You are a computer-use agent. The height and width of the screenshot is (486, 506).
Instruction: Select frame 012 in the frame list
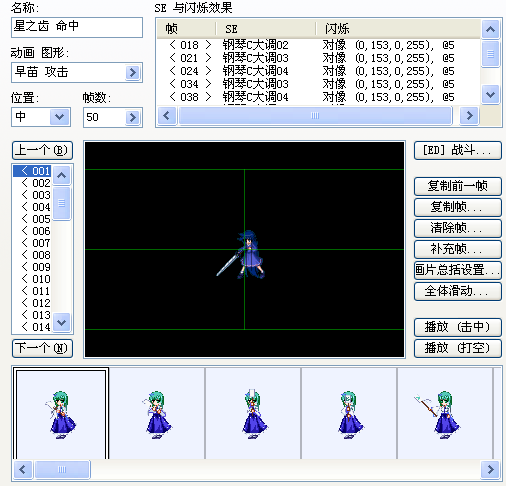(x=32, y=303)
